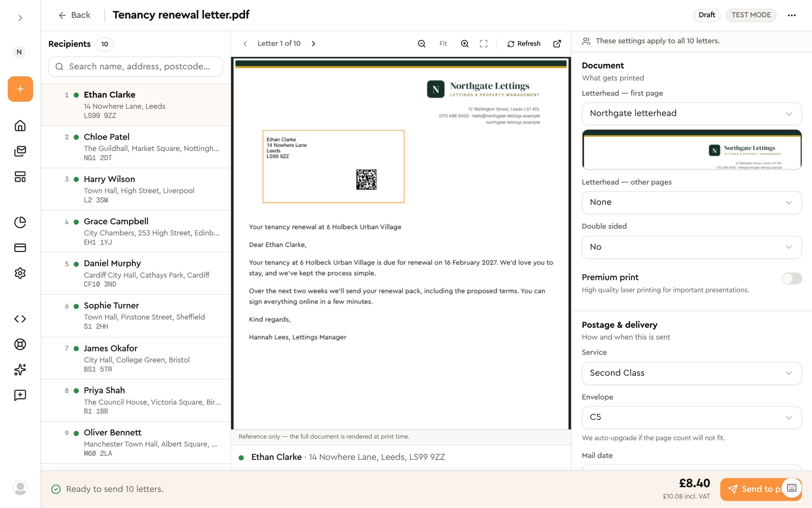The height and width of the screenshot is (508, 812).
Task: Open the feedback message-plus icon
Action: click(20, 395)
